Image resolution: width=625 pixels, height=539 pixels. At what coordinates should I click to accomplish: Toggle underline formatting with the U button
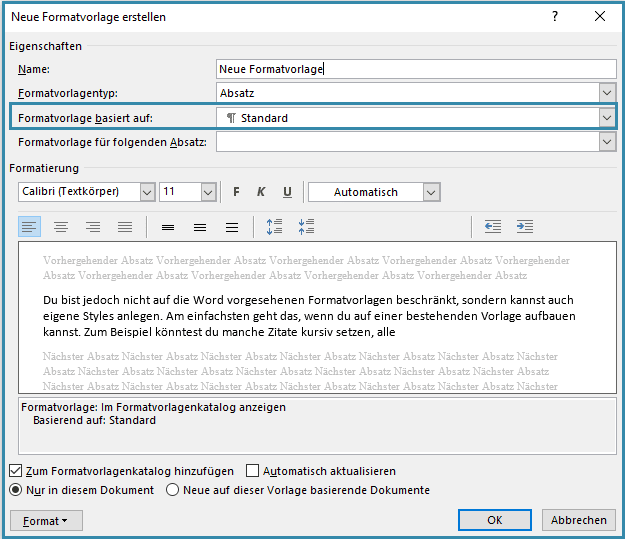pyautogui.click(x=287, y=192)
